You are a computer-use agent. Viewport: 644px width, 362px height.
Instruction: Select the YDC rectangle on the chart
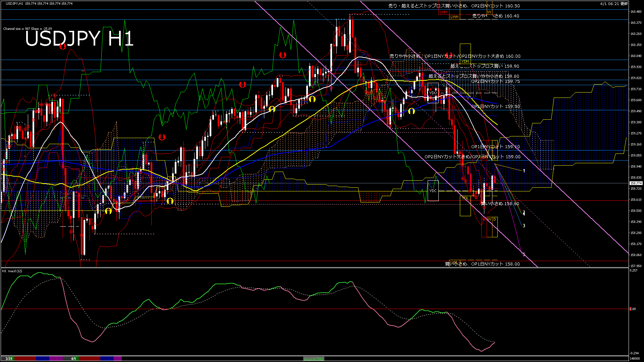433,191
